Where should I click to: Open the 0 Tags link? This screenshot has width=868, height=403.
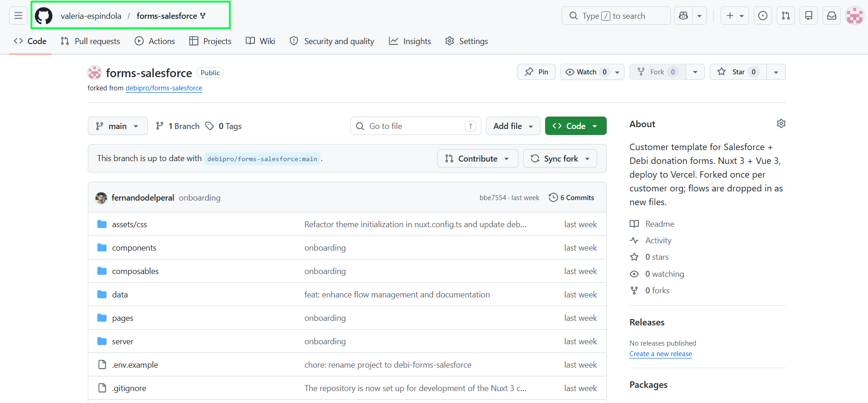(224, 126)
